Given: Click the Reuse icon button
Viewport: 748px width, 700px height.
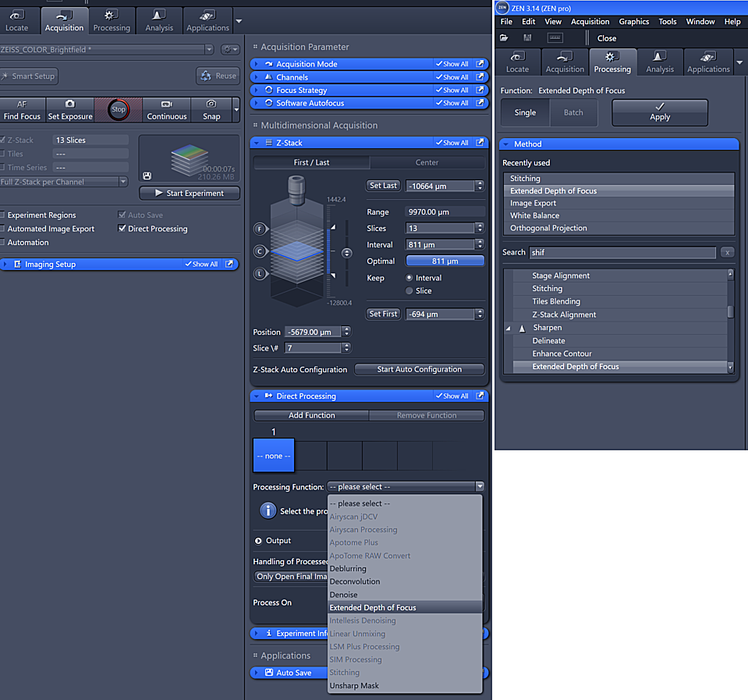Looking at the screenshot, I should 218,76.
